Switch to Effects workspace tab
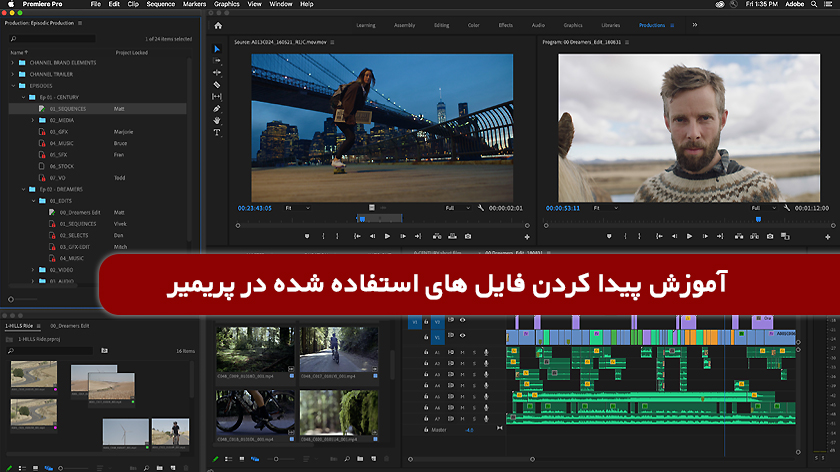The image size is (840, 472). tap(506, 25)
